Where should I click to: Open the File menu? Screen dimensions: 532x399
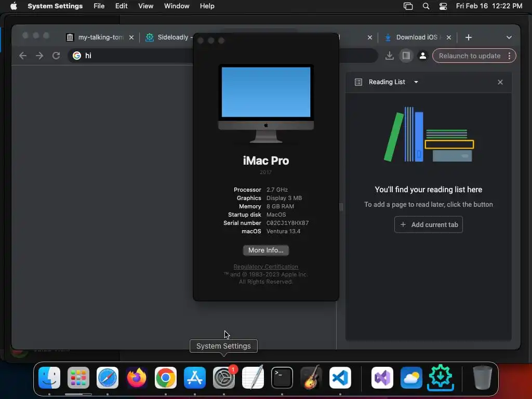[x=99, y=6]
